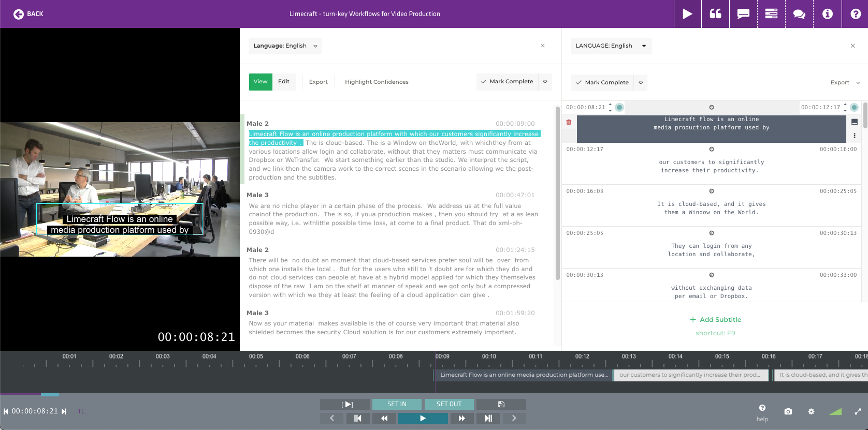Skip to start with the step-back button
This screenshot has height=430, width=868.
pyautogui.click(x=358, y=418)
